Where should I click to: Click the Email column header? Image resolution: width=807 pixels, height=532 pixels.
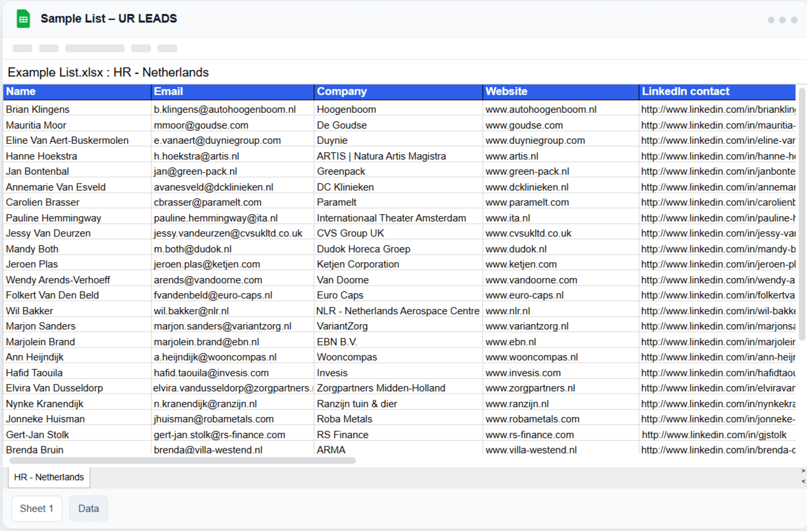click(232, 92)
